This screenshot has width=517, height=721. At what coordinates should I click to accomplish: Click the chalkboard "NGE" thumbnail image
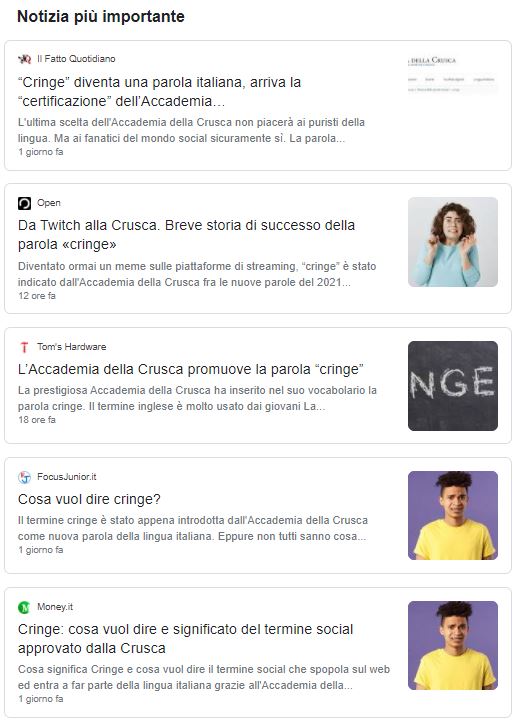(x=453, y=386)
